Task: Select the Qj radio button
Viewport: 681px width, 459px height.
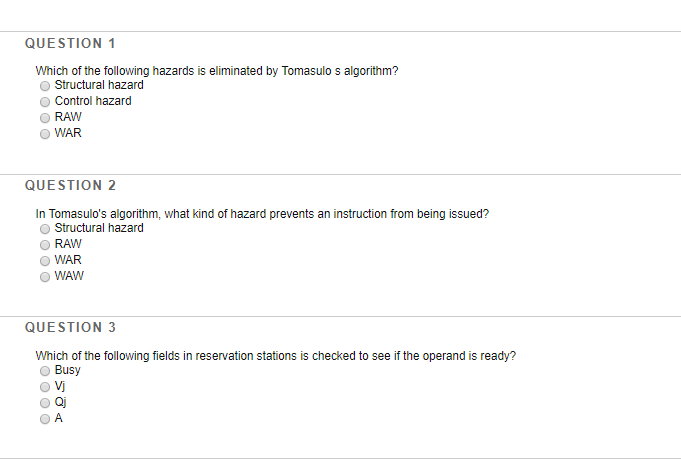Action: click(x=45, y=403)
